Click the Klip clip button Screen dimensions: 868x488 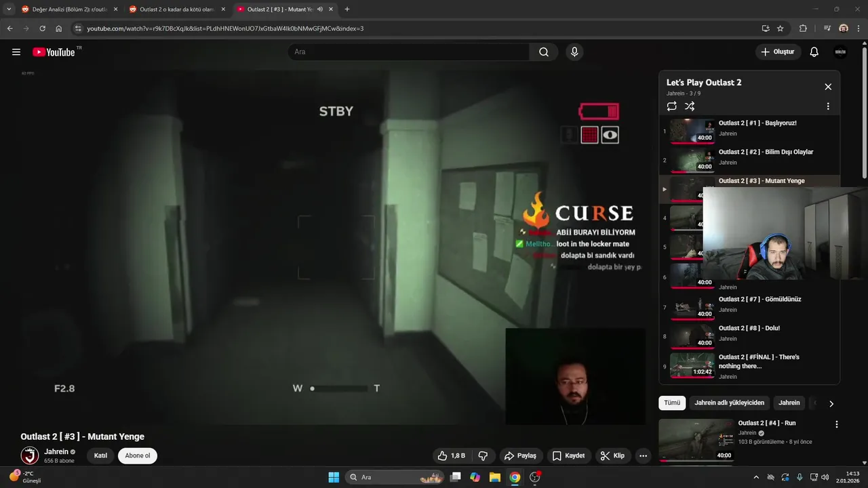click(612, 455)
